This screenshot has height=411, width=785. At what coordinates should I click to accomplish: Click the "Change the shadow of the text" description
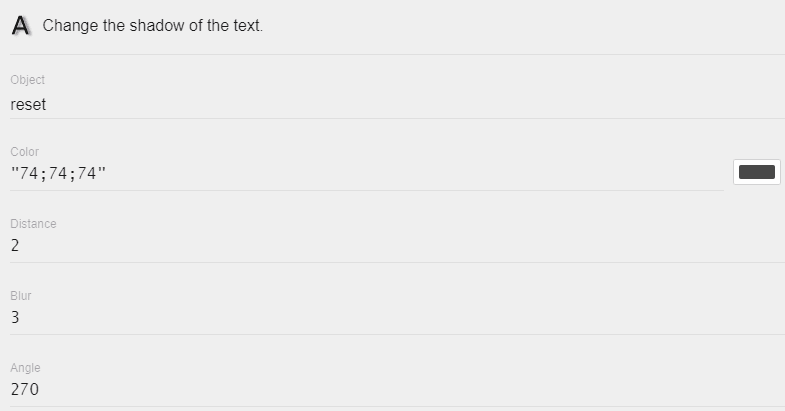[152, 26]
